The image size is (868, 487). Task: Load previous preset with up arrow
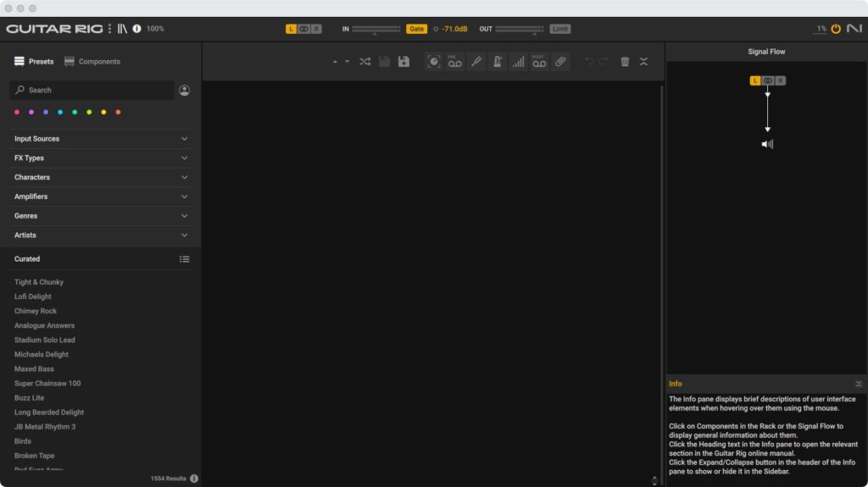(335, 62)
